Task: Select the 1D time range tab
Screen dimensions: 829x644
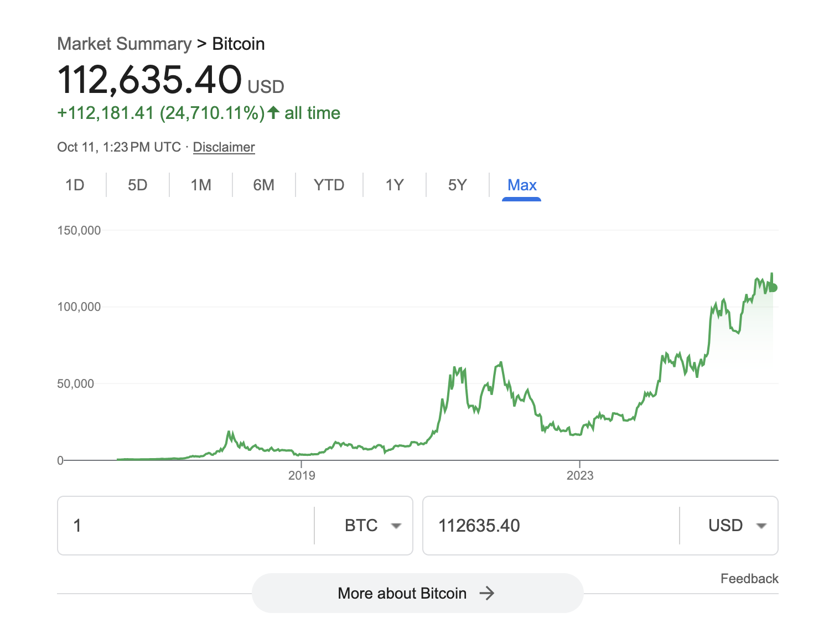Action: click(x=75, y=185)
